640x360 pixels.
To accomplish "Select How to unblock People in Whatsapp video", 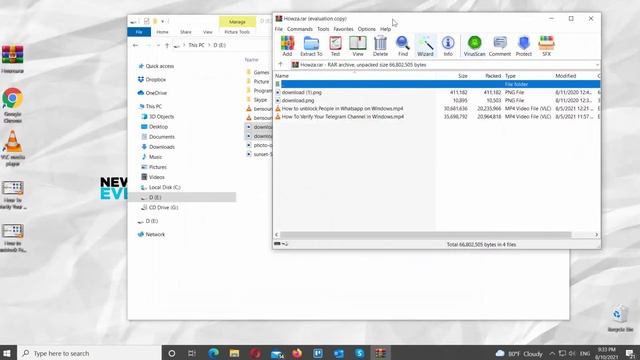I will (342, 109).
